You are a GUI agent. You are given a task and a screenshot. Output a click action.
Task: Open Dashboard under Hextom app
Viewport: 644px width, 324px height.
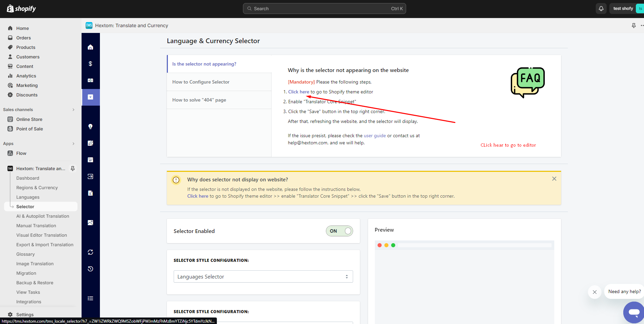[x=28, y=178]
